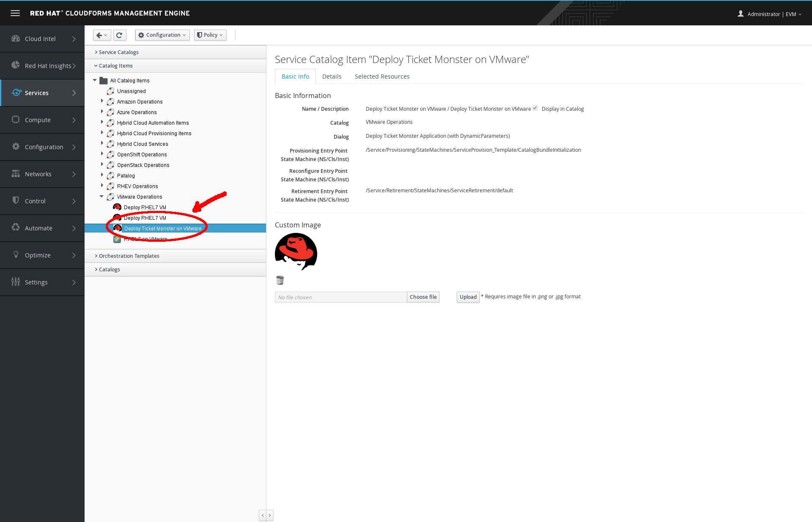Expand the Orchestration Templates accordion
This screenshot has width=812, height=522.
[x=176, y=256]
